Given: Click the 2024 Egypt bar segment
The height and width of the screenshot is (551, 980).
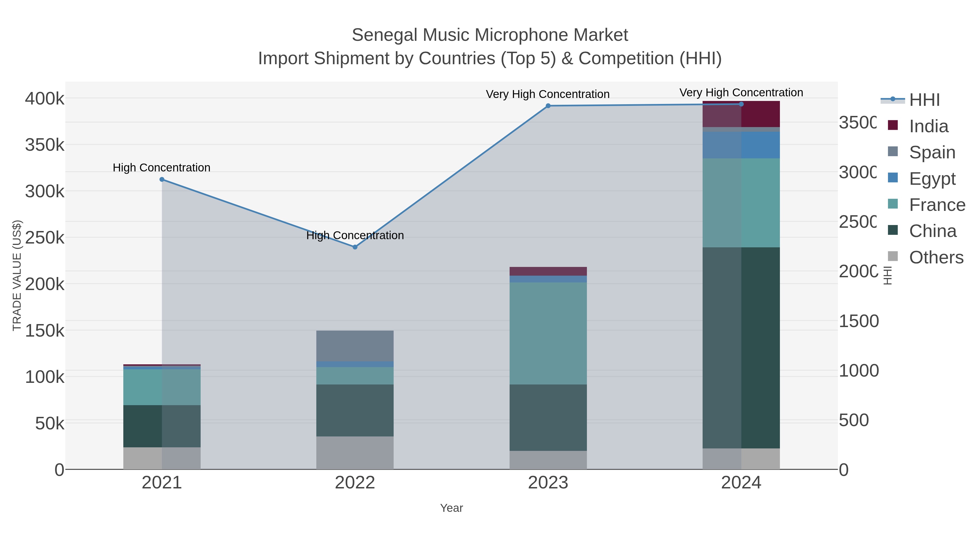Looking at the screenshot, I should (741, 145).
